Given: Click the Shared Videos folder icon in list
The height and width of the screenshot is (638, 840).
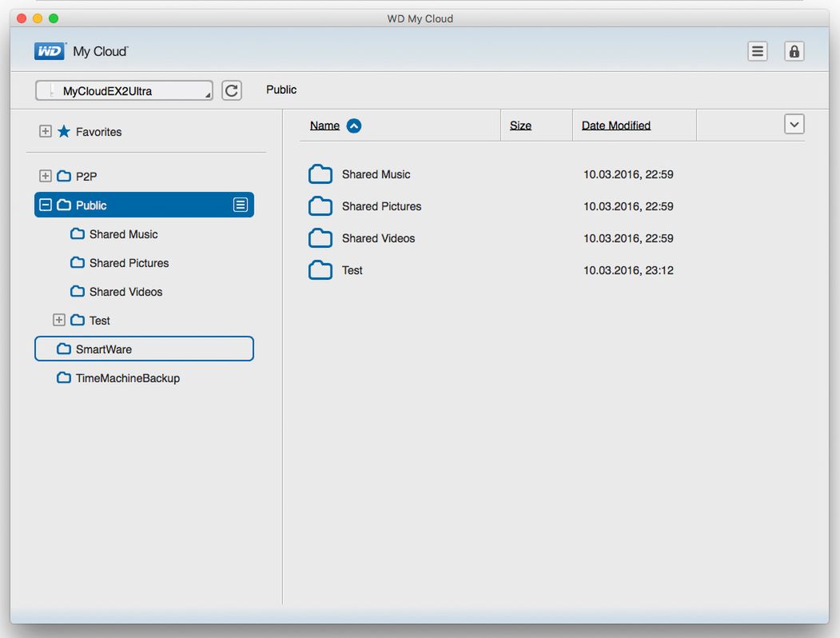Looking at the screenshot, I should 320,237.
